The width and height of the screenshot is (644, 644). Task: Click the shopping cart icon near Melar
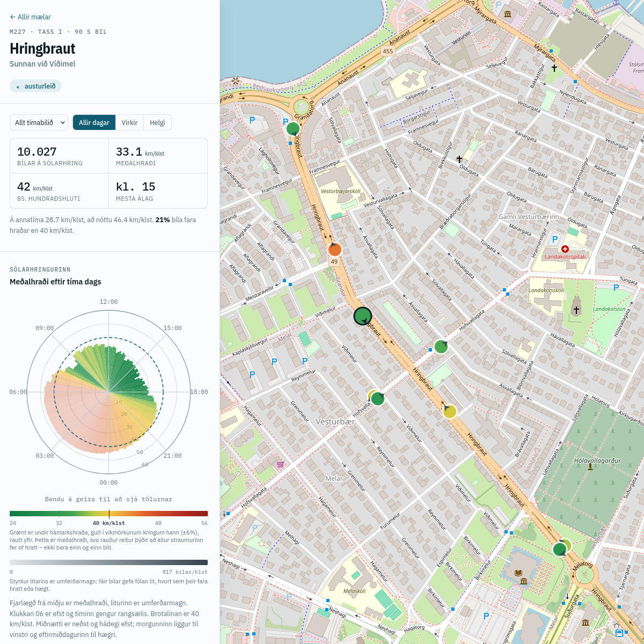pyautogui.click(x=280, y=464)
